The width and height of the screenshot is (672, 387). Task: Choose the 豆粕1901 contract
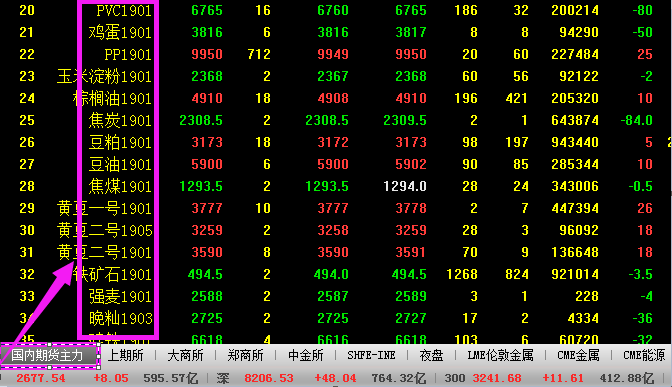coord(120,142)
